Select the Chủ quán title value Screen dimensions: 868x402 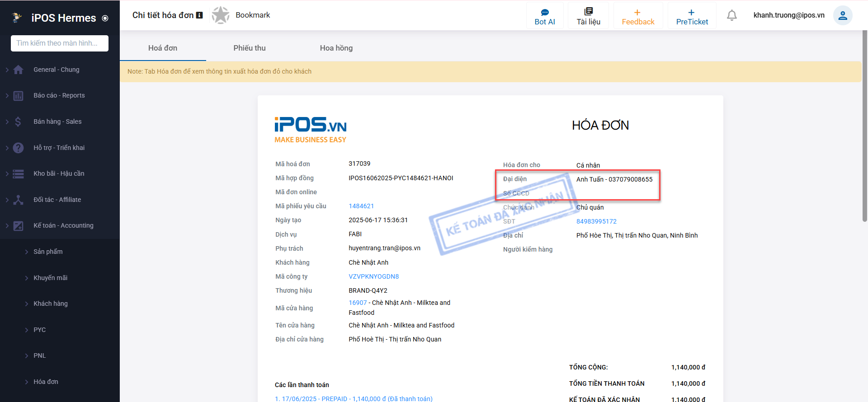590,207
